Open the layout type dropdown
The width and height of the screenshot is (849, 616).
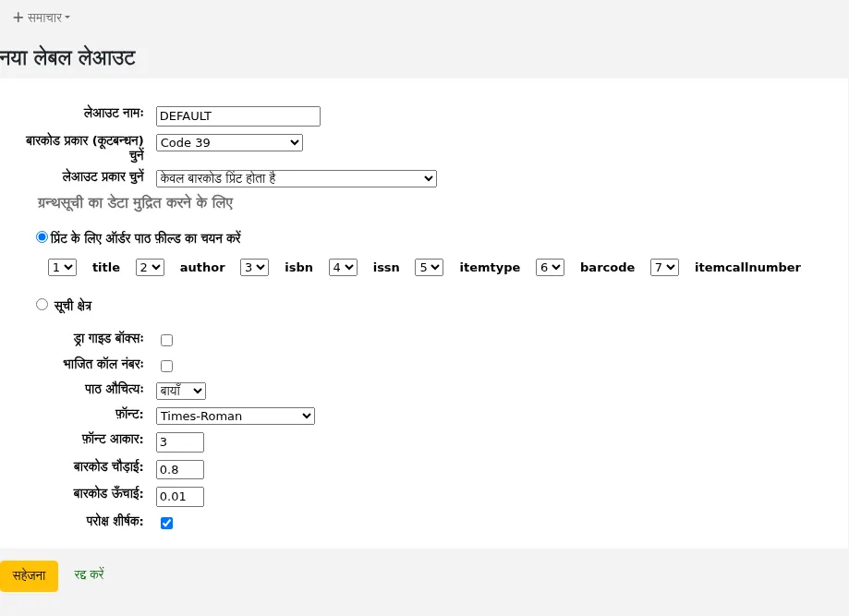point(297,178)
